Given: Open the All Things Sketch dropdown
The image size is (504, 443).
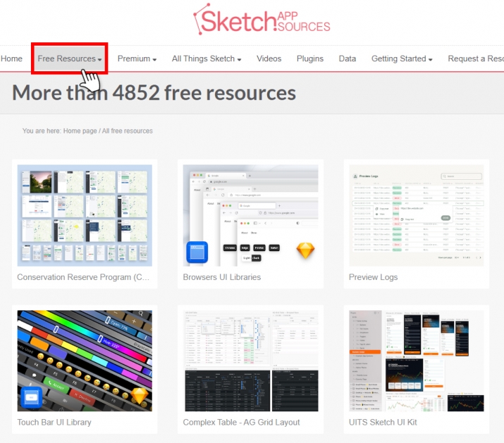Looking at the screenshot, I should (x=207, y=59).
